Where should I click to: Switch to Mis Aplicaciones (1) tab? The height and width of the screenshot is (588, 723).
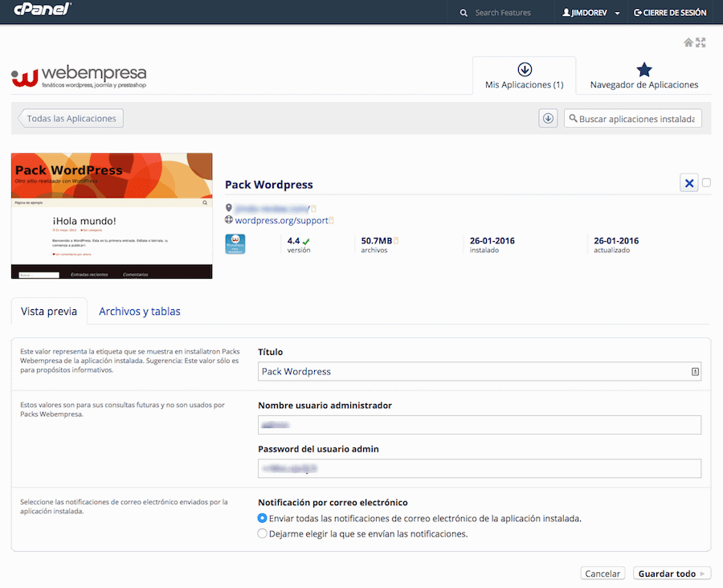tap(525, 76)
